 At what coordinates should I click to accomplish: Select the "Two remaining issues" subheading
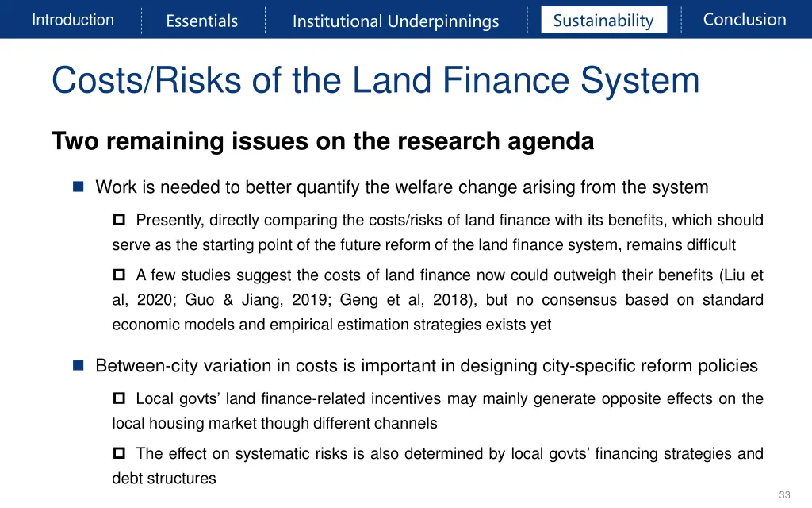pyautogui.click(x=322, y=141)
